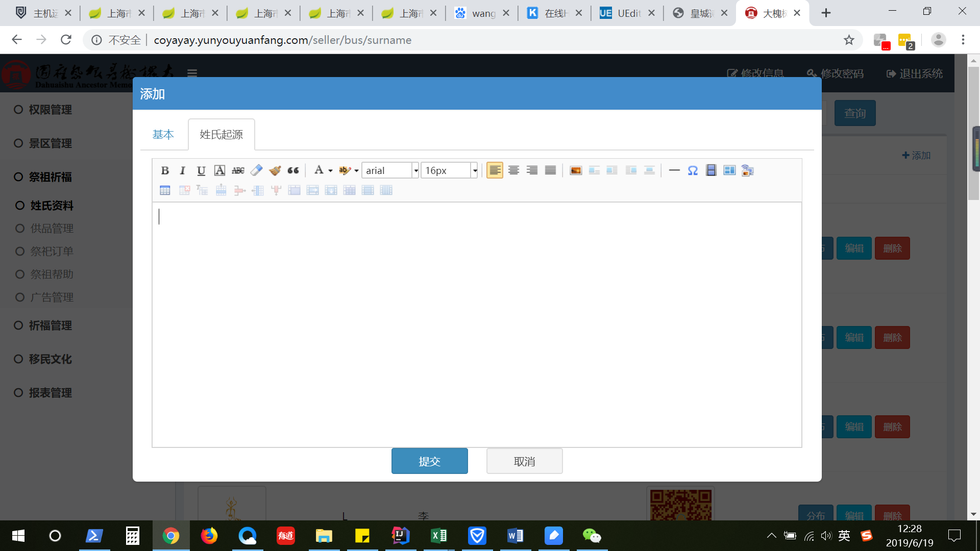The image size is (980, 551).
Task: Enable justify text alignment
Action: point(550,170)
